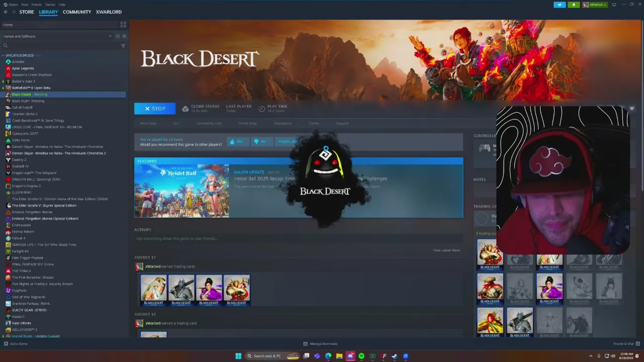Open the library grid view icon

[123, 24]
